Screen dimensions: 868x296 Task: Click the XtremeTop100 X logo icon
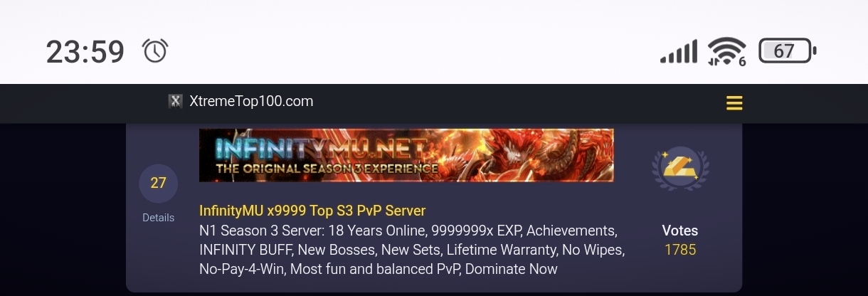click(x=176, y=101)
